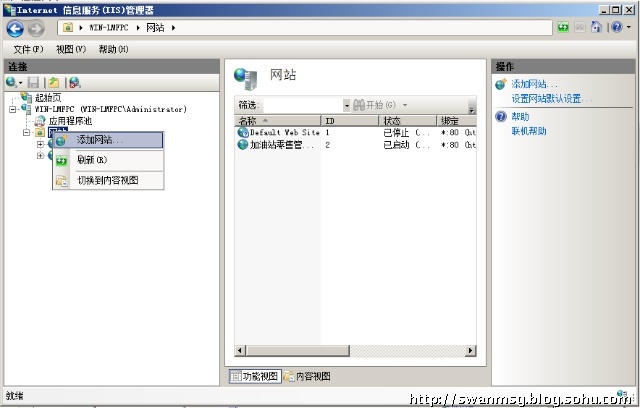Choose 切换到内容视图 in context menu

pos(109,180)
